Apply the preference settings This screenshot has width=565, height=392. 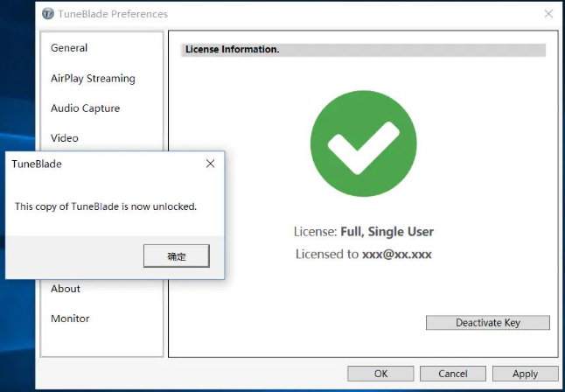525,374
